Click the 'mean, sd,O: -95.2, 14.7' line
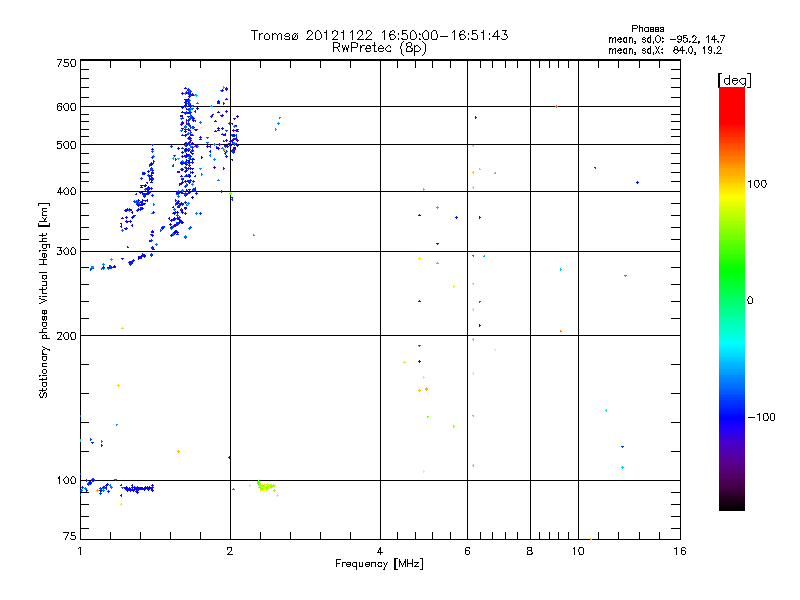Screen dimensions: 800x600 (x=666, y=39)
